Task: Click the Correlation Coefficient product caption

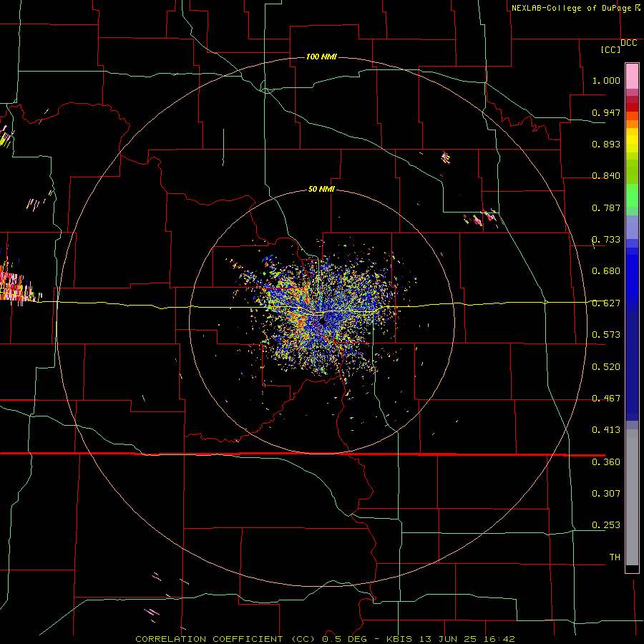Action: pyautogui.click(x=324, y=639)
